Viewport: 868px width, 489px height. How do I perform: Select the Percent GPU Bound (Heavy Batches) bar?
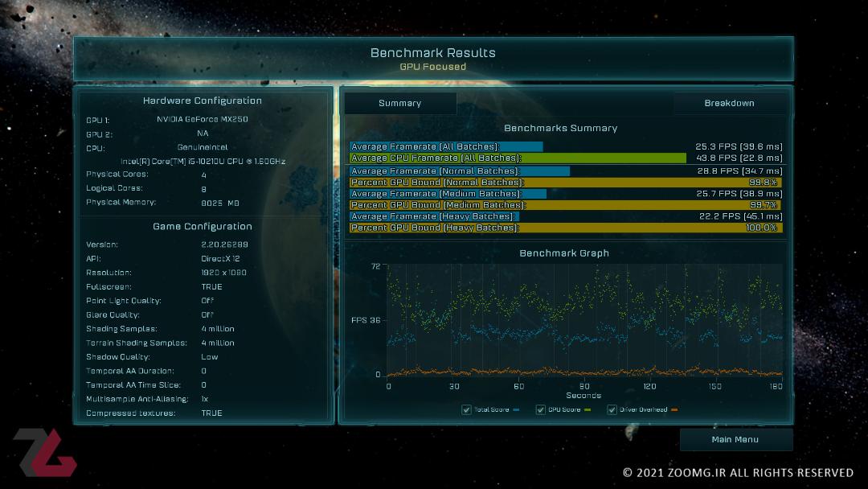566,228
